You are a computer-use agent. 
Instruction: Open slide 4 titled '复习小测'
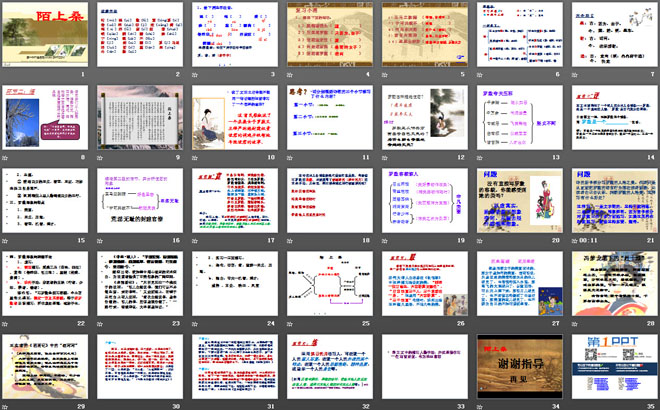pos(330,36)
